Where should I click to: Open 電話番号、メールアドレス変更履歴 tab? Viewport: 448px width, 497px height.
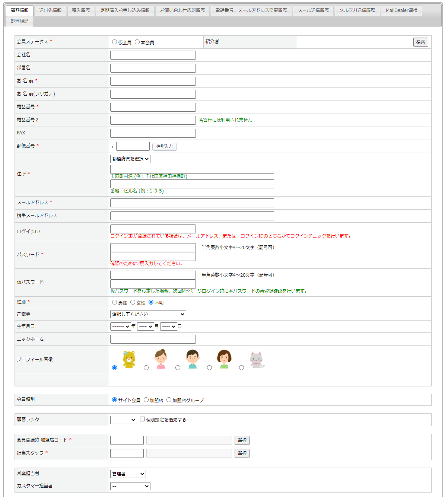[x=251, y=10]
